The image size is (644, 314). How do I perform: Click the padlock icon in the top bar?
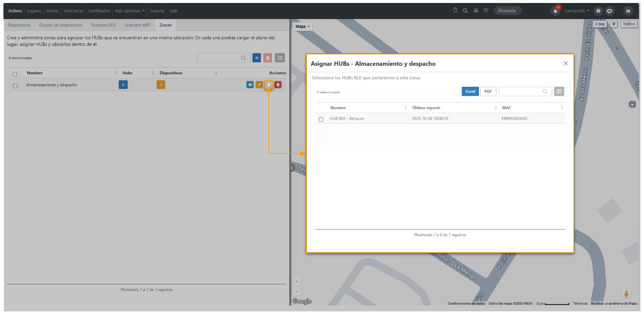click(476, 10)
